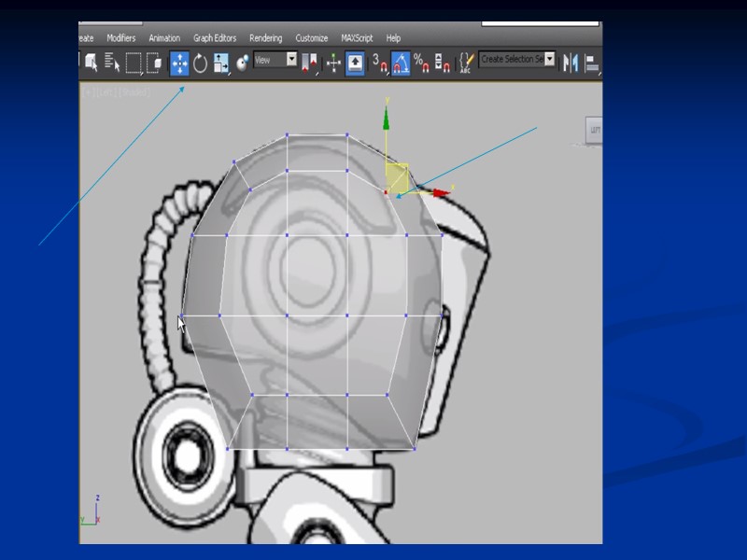Click the Select and Manipulate icon
Screen dimensions: 747x560
pos(333,63)
